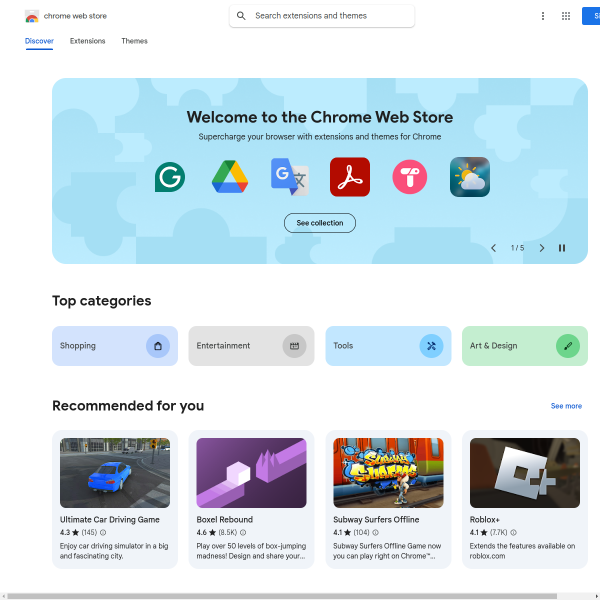Viewport: 600px width, 600px height.
Task: Click the Search extensions and themes field
Action: click(x=322, y=16)
